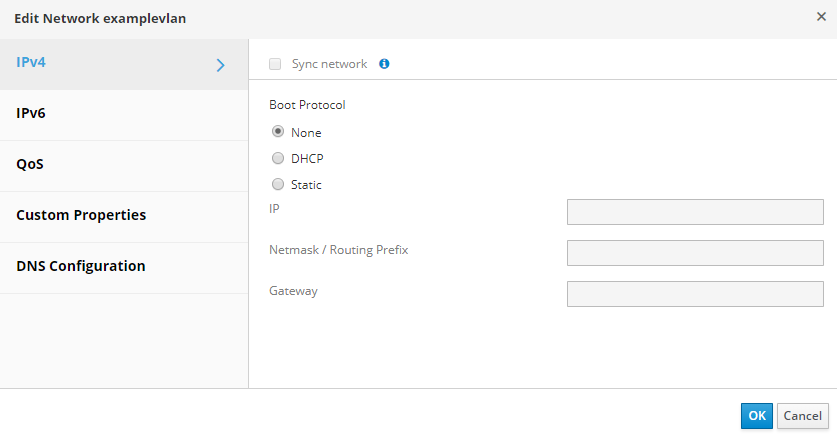The image size is (837, 440).
Task: Click the Boot Protocol heading
Action: pos(307,104)
